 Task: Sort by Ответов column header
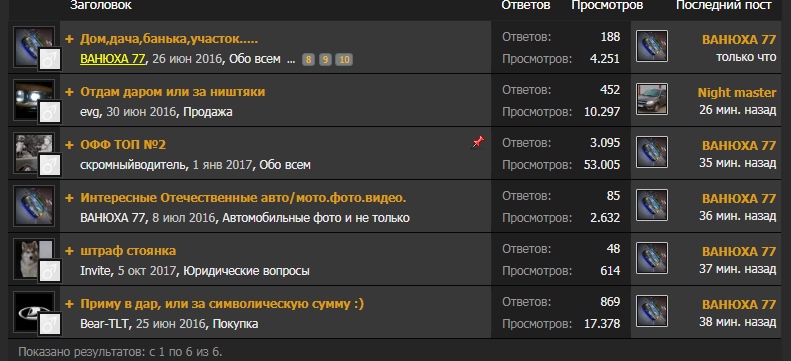pos(526,6)
